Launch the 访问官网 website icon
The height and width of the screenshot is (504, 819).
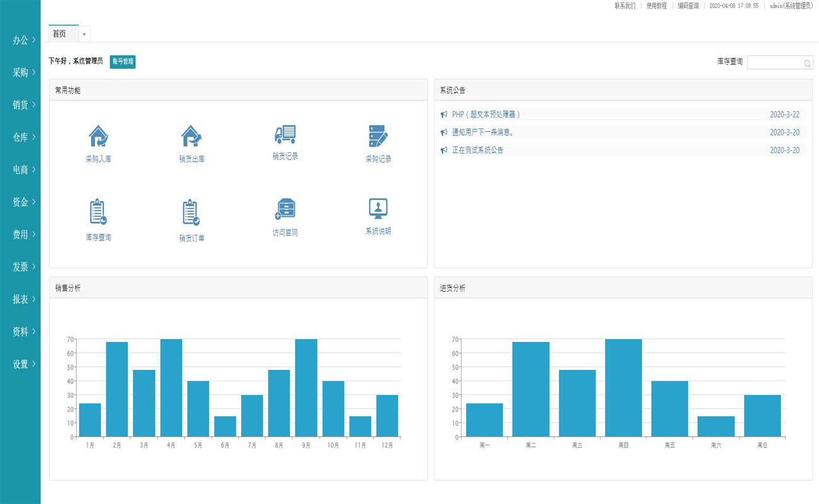pyautogui.click(x=285, y=209)
